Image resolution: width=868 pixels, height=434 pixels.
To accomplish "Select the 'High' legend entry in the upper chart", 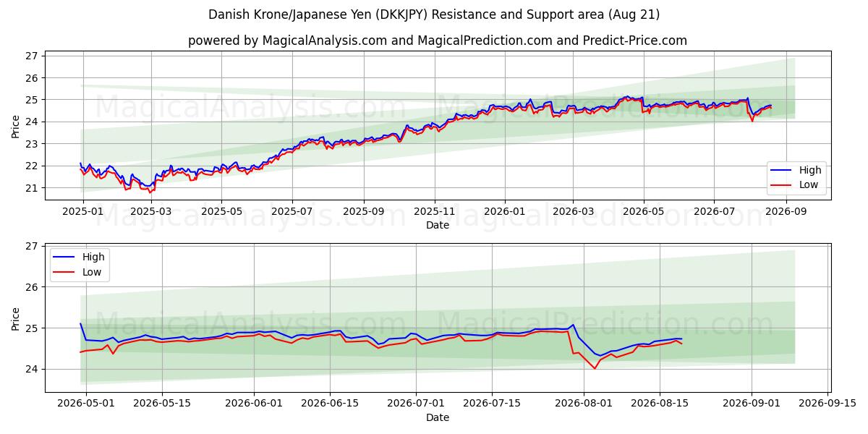I will [x=809, y=171].
